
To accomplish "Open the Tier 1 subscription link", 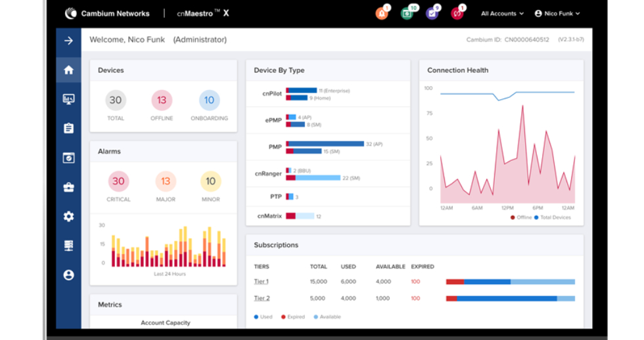I will pos(262,282).
